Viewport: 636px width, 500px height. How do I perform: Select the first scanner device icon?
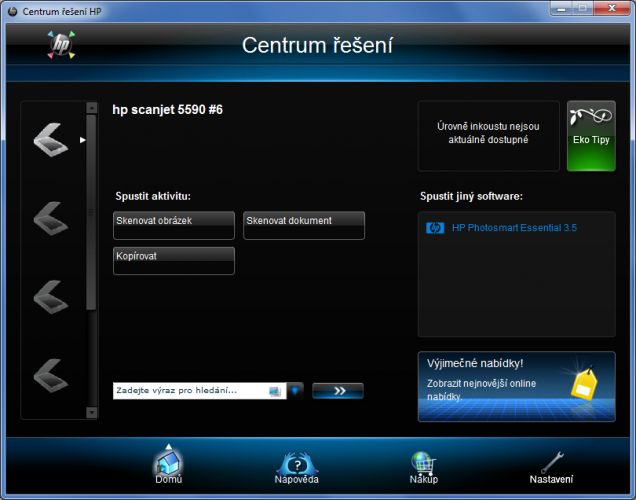point(50,139)
